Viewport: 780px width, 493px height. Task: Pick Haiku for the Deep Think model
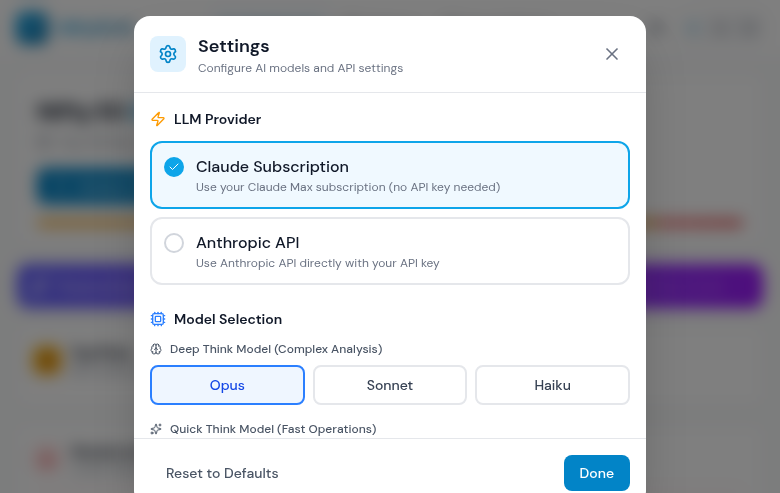[552, 385]
